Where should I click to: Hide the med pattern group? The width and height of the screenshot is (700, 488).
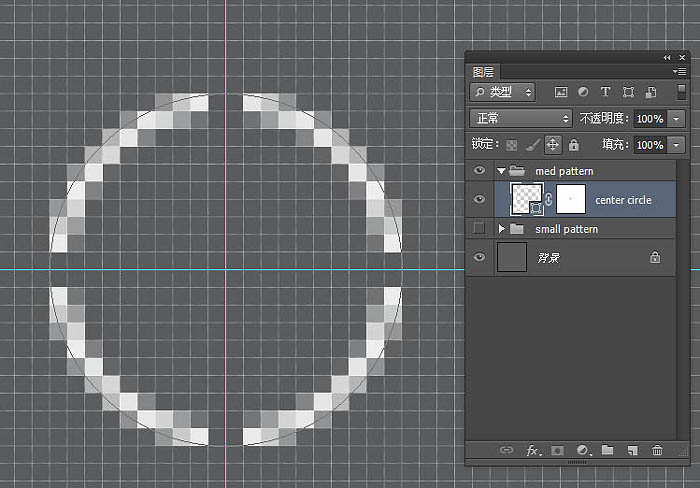click(x=479, y=171)
